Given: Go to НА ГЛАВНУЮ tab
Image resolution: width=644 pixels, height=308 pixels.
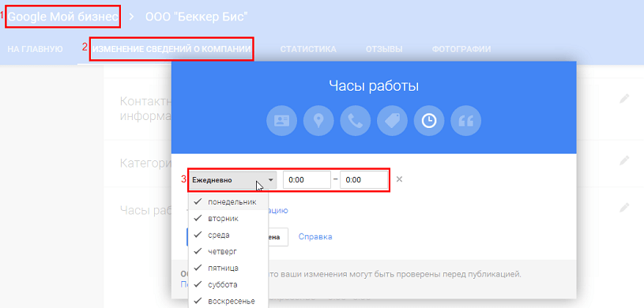Looking at the screenshot, I should [35, 49].
